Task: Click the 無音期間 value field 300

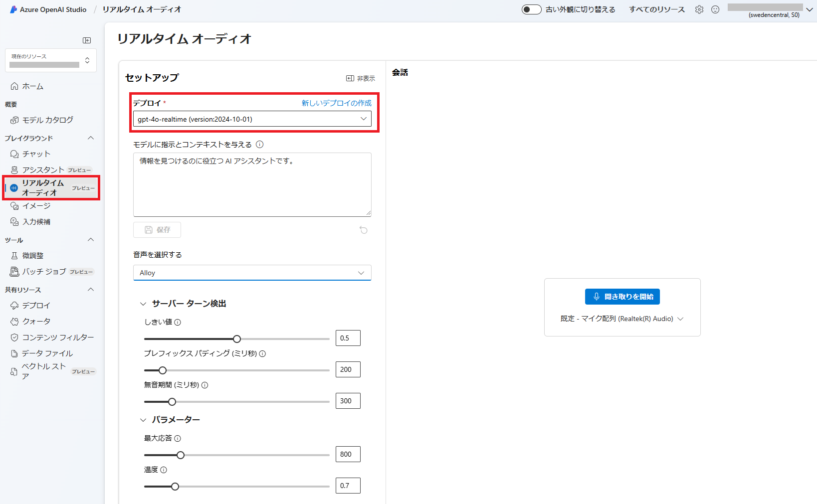Action: tap(348, 401)
